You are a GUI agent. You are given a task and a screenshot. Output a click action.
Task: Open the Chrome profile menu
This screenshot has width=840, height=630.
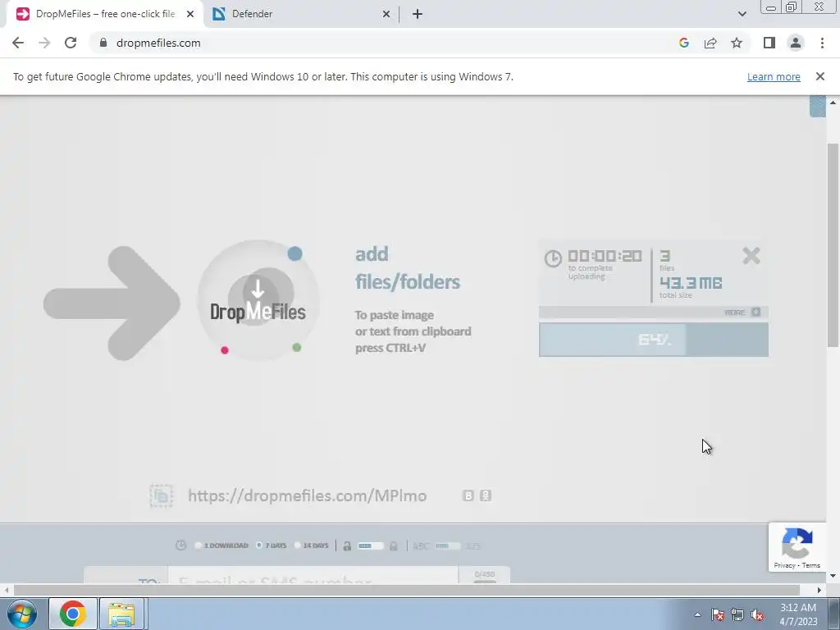[x=796, y=43]
